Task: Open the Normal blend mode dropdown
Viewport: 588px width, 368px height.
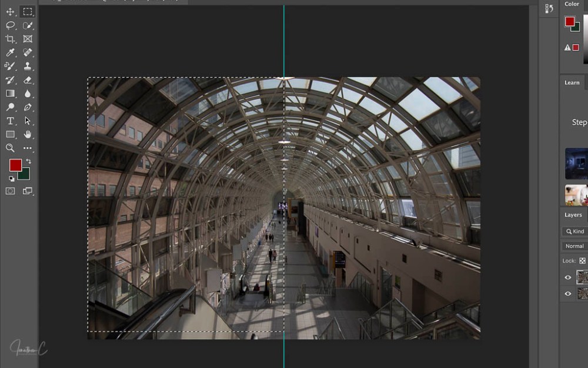Action: [x=574, y=246]
